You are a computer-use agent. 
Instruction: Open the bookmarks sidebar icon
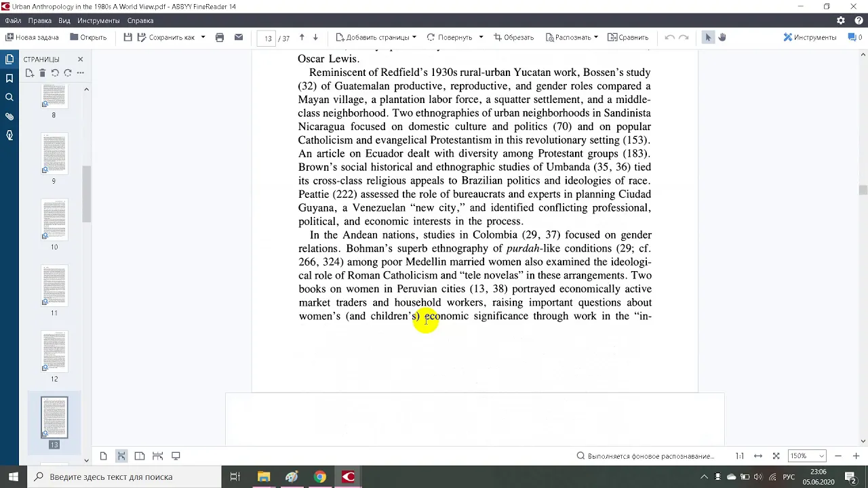tap(9, 79)
